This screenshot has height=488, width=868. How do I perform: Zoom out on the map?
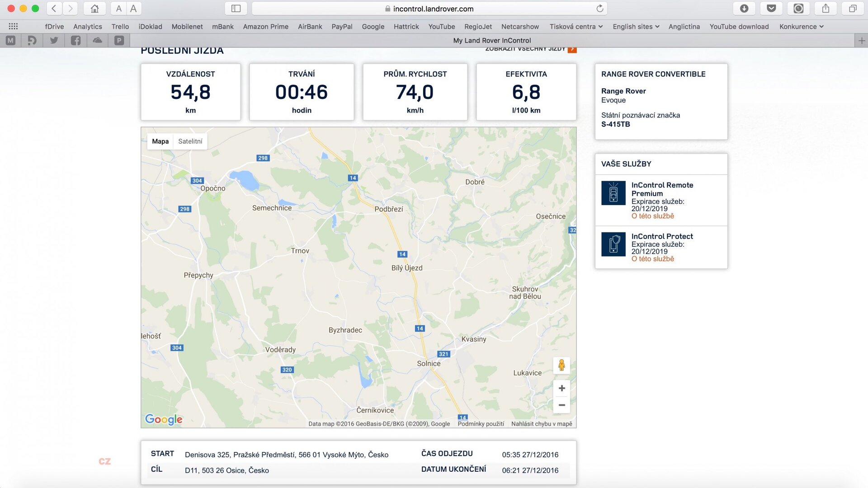click(x=561, y=405)
